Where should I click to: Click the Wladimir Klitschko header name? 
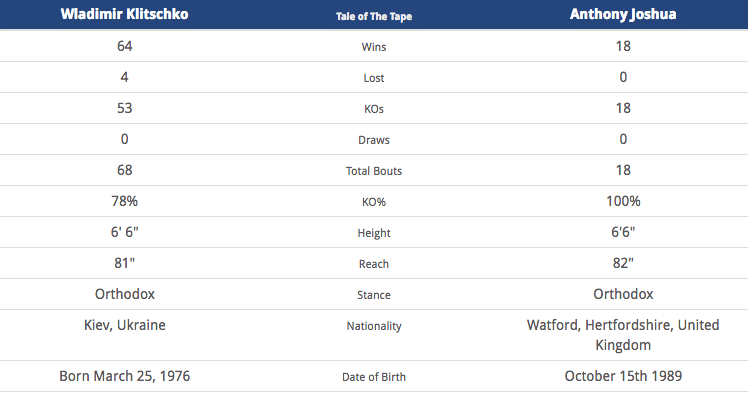125,14
